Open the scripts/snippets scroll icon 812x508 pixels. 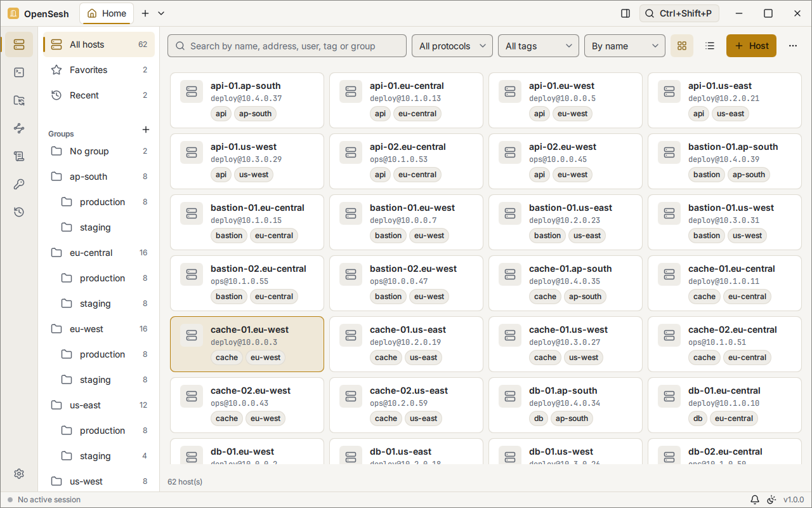19,156
